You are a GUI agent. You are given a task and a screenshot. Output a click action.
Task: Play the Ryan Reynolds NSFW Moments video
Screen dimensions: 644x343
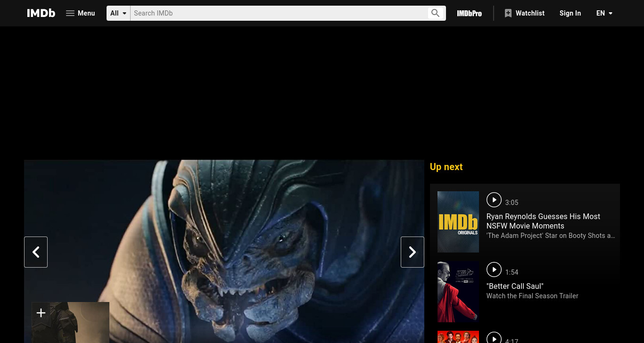pos(494,200)
